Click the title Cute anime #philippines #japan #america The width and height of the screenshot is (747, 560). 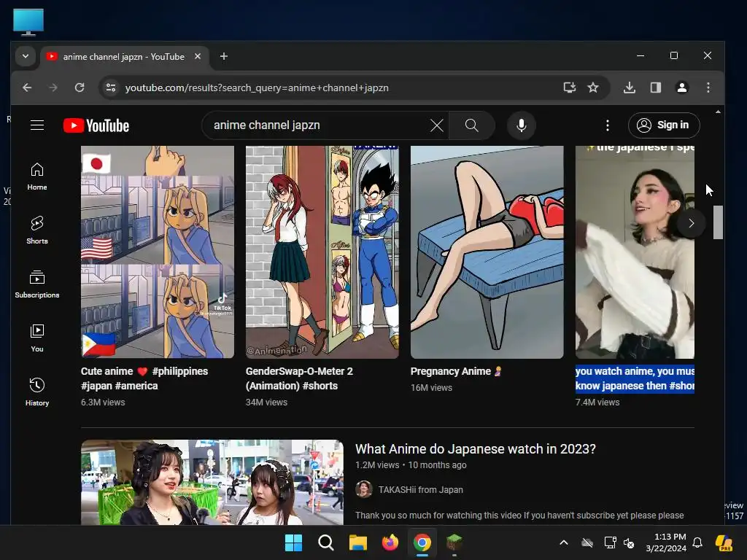coord(144,378)
